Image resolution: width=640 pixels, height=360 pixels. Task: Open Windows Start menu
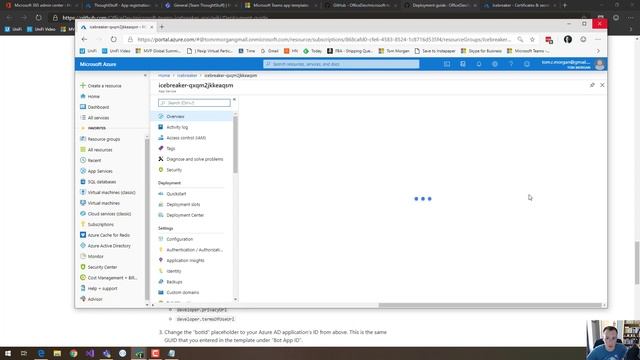8,353
